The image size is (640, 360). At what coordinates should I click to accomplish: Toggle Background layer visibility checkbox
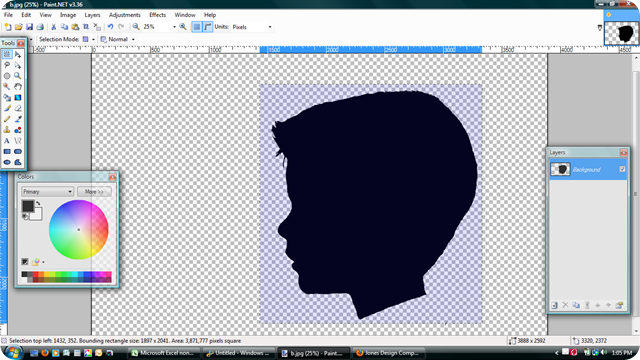[622, 169]
